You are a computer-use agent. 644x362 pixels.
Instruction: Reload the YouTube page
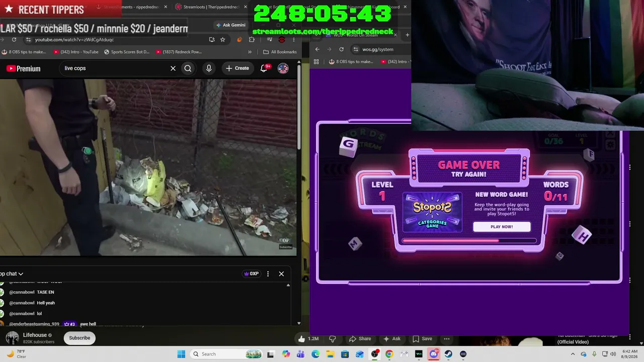14,40
